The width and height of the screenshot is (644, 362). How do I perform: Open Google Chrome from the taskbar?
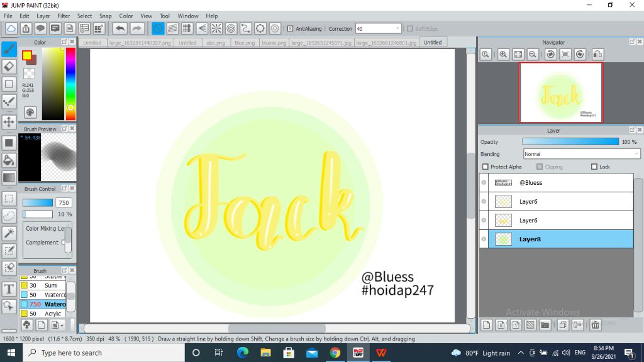click(x=335, y=353)
